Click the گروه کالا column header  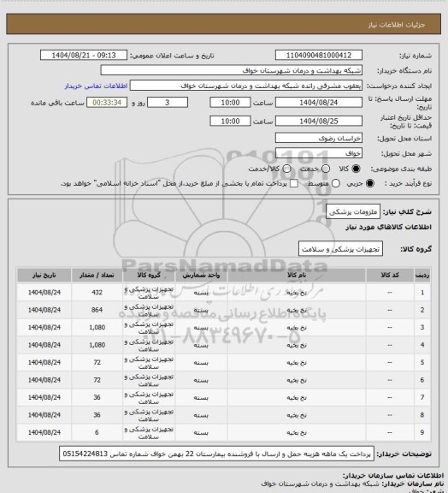click(149, 275)
